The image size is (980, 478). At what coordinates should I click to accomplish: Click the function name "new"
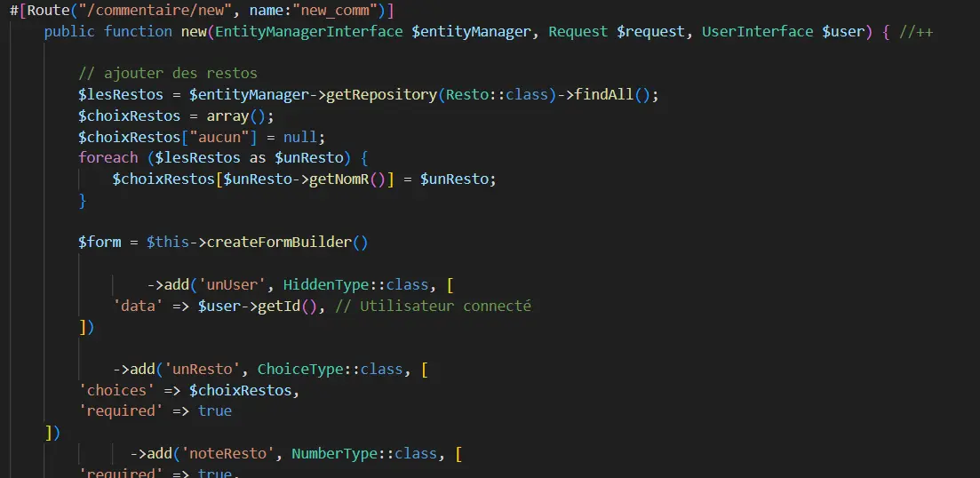pyautogui.click(x=194, y=32)
